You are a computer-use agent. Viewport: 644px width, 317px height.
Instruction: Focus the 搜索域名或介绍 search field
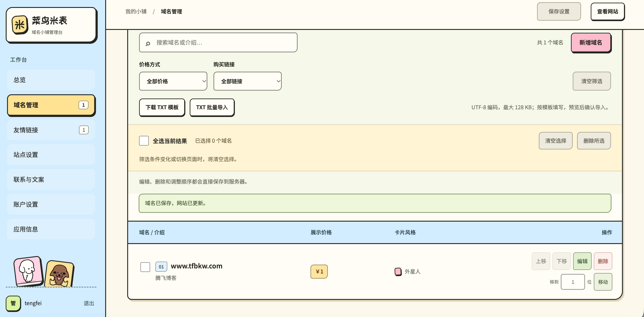pyautogui.click(x=218, y=42)
